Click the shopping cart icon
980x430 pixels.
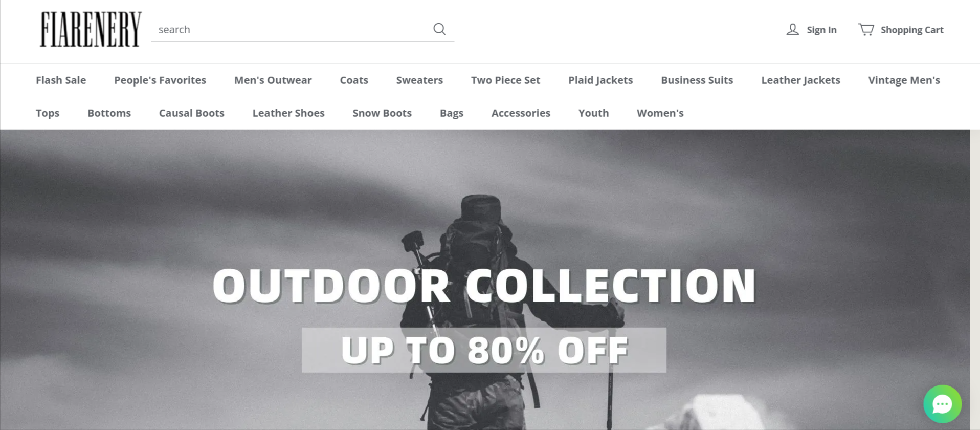click(866, 29)
